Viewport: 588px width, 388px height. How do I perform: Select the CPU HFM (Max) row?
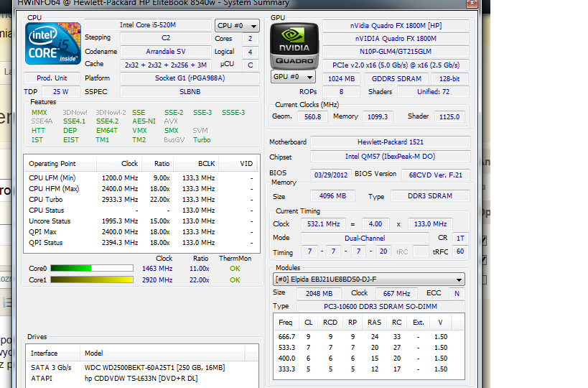[x=141, y=189]
